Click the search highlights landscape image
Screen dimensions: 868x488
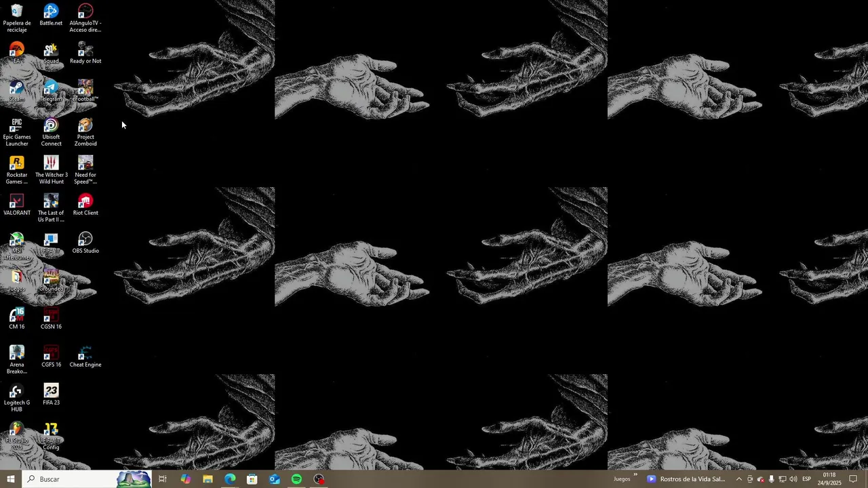pyautogui.click(x=134, y=479)
